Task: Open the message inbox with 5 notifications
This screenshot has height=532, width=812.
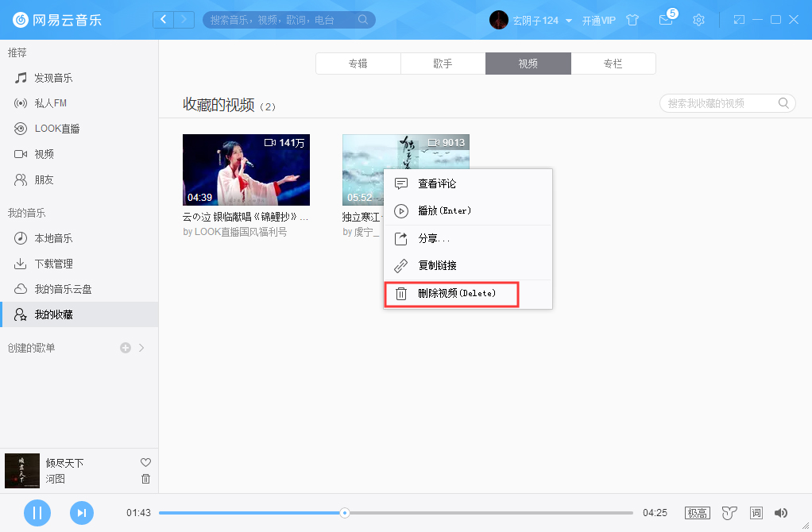Action: tap(666, 20)
